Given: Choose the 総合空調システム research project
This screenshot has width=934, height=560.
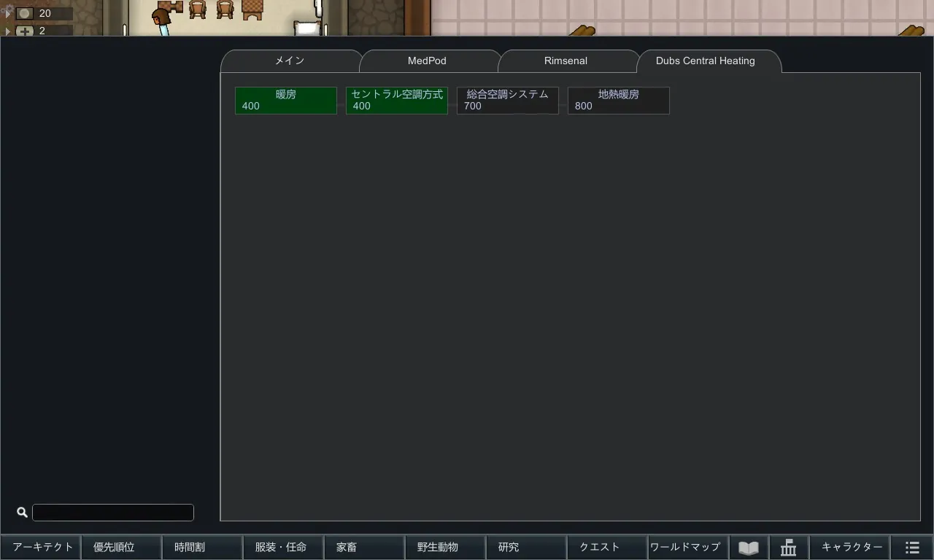Looking at the screenshot, I should tap(508, 101).
